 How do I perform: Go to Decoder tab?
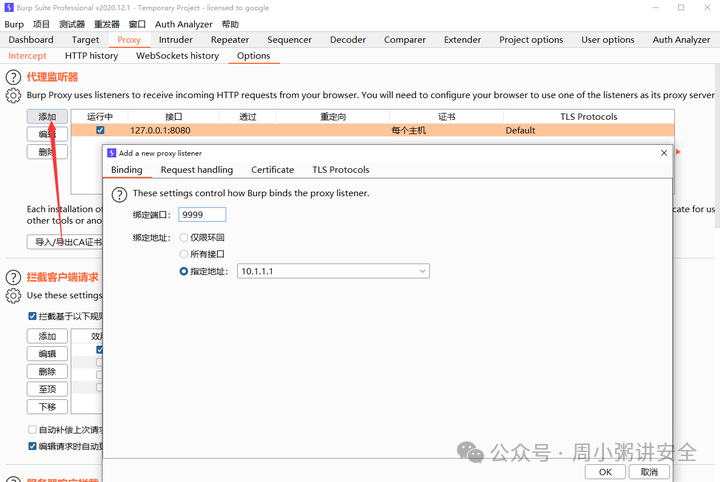click(348, 40)
